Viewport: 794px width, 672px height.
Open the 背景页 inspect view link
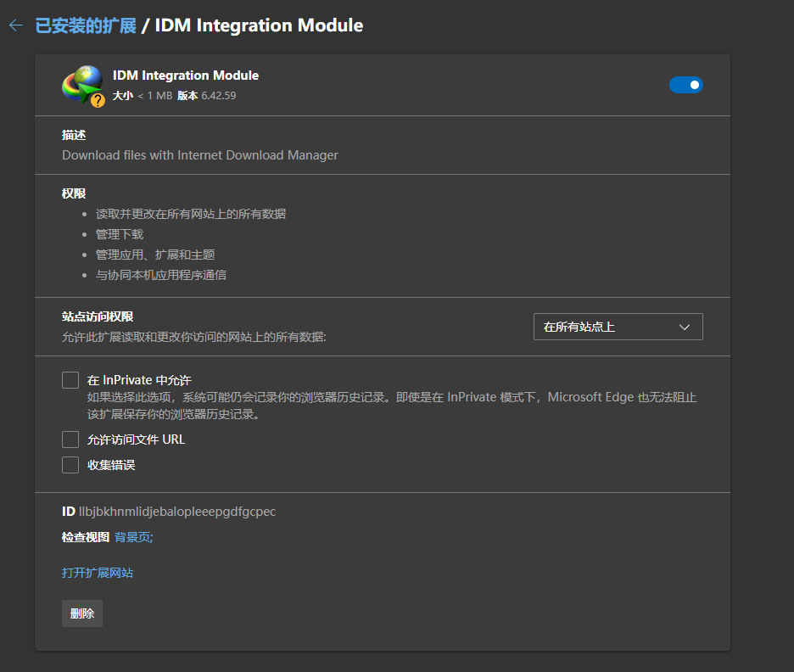click(133, 537)
